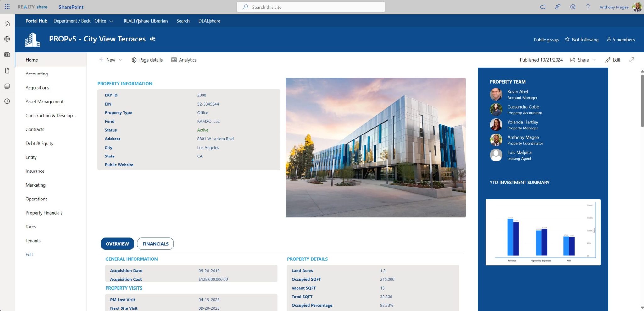The width and height of the screenshot is (644, 311).
Task: Click the Analytics icon on the page toolbar
Action: click(174, 60)
